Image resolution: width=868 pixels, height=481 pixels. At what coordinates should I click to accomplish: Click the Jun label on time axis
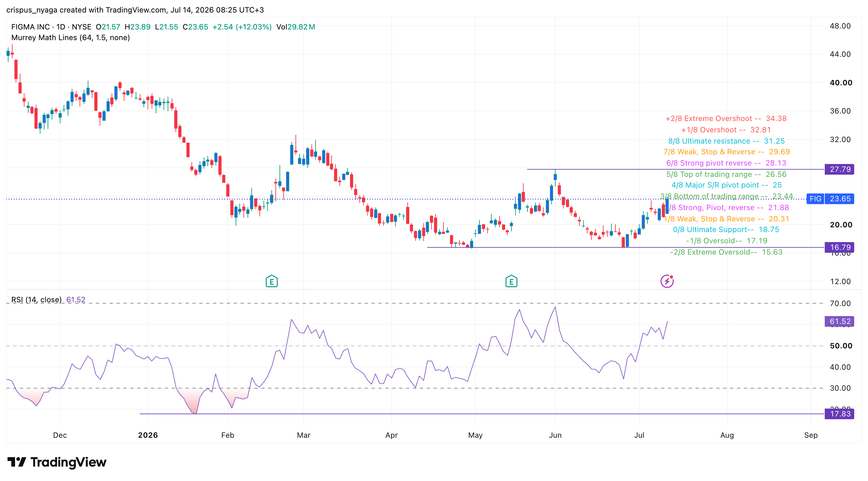tap(555, 435)
